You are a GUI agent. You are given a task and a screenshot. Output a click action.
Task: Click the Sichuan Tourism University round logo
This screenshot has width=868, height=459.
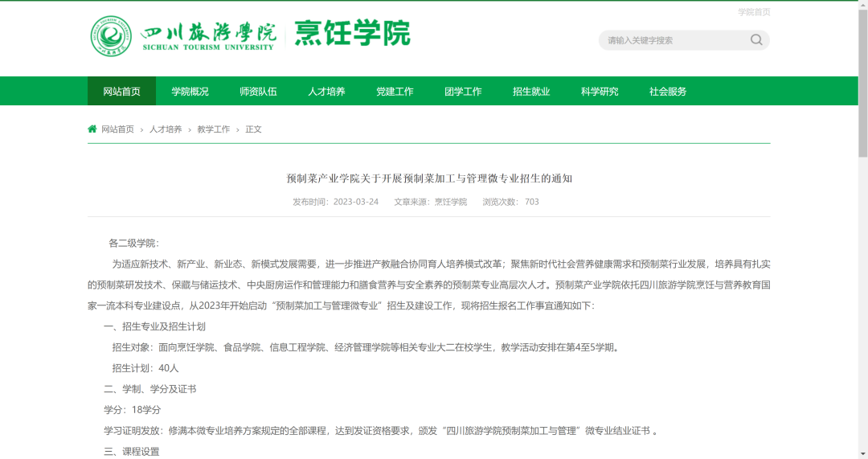click(x=111, y=35)
